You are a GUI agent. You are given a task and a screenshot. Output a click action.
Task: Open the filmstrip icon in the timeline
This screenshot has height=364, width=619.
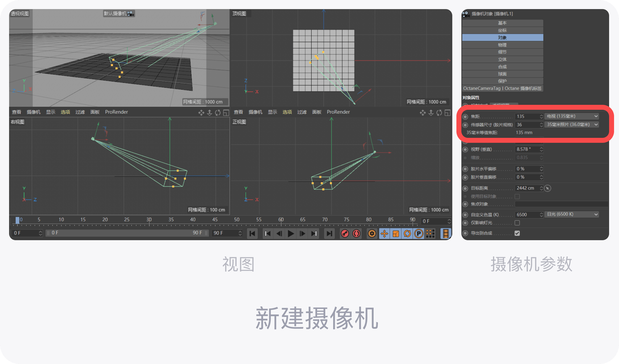pyautogui.click(x=446, y=234)
